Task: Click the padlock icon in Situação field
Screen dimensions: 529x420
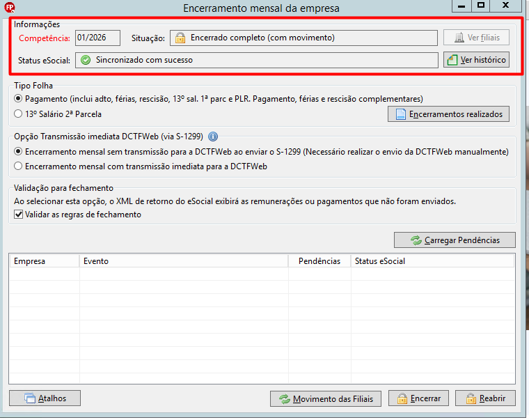Action: [180, 38]
